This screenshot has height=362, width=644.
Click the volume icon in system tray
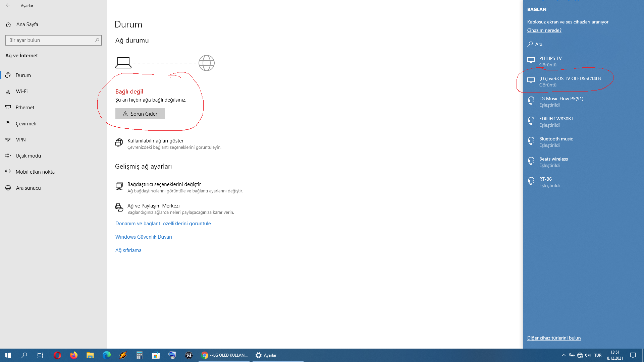pyautogui.click(x=588, y=355)
